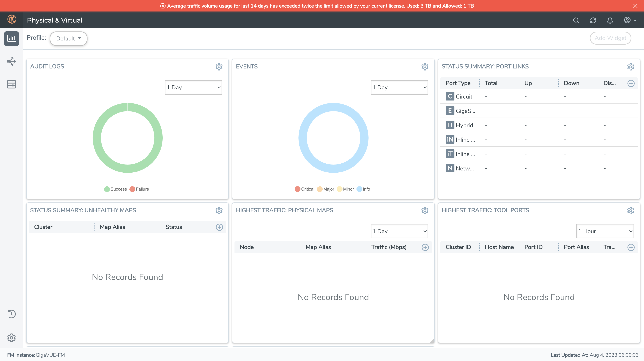The image size is (644, 361).
Task: Click add-column plus icon in Port Links table
Action: click(x=631, y=83)
